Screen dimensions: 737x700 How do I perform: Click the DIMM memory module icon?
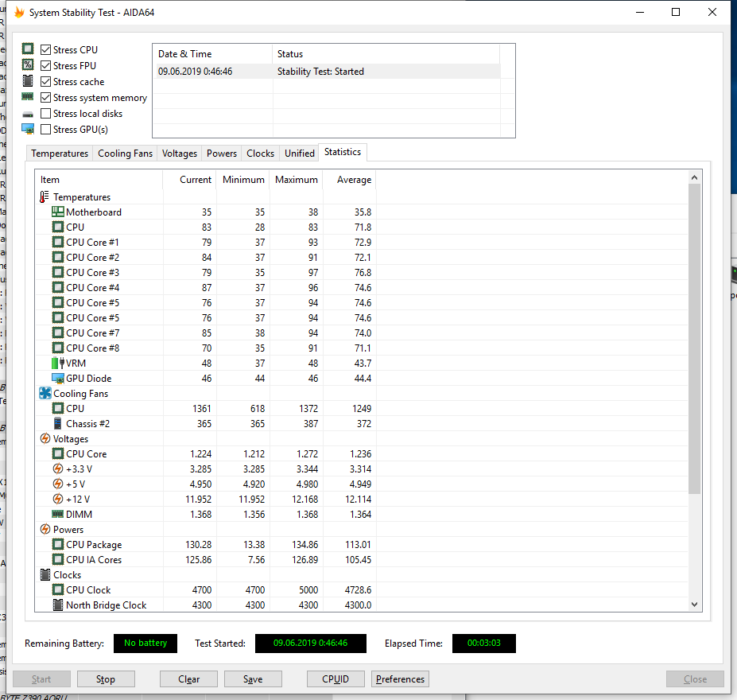point(58,514)
